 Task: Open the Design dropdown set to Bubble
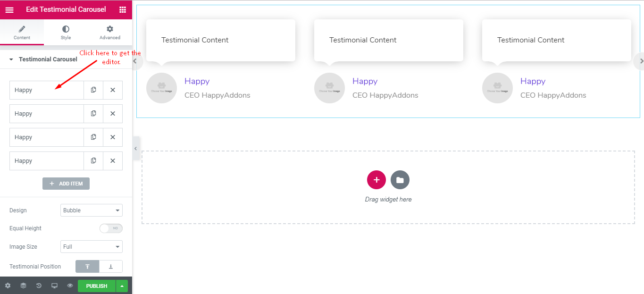pos(92,210)
